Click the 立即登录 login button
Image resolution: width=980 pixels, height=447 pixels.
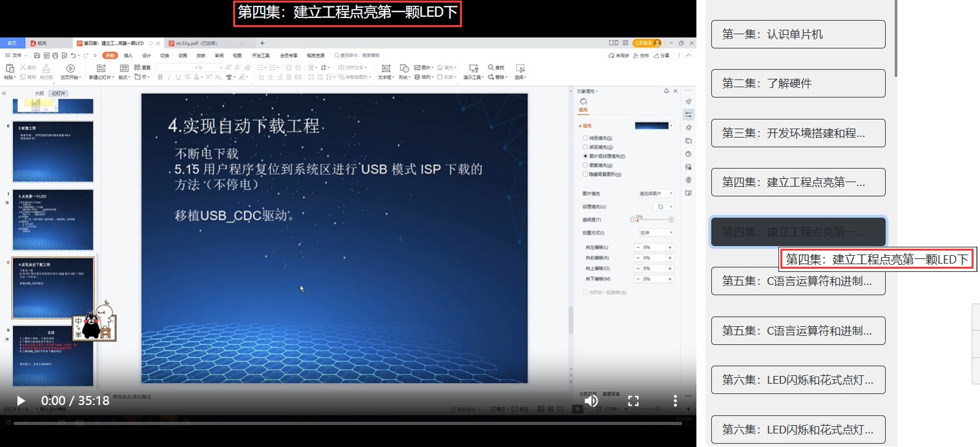tap(647, 43)
